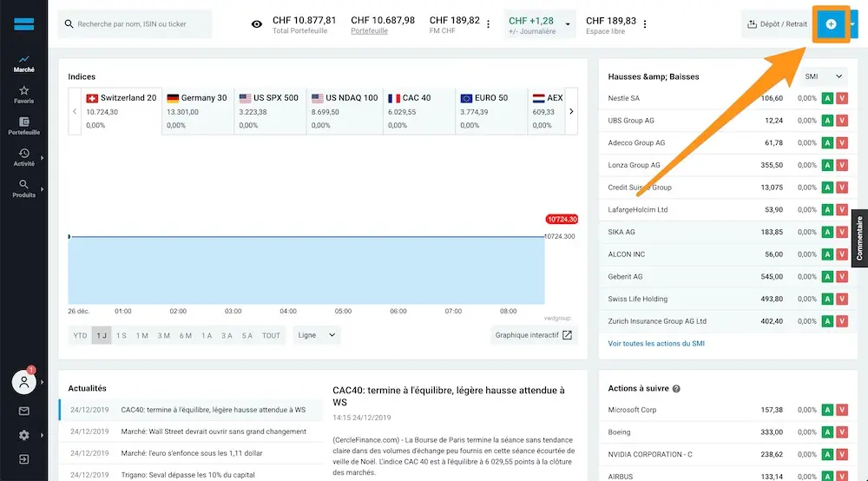This screenshot has width=868, height=481.
Task: Set chart range to 1 M
Action: coord(141,335)
